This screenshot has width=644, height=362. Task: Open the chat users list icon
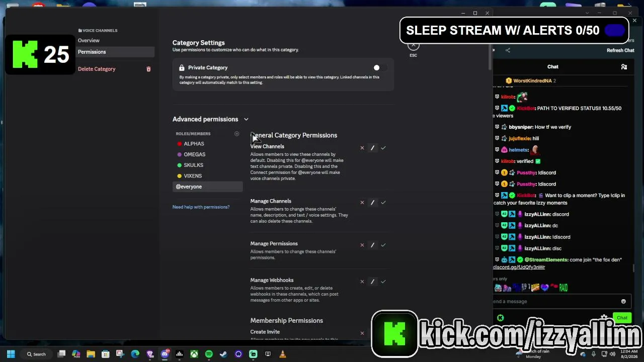pyautogui.click(x=624, y=67)
